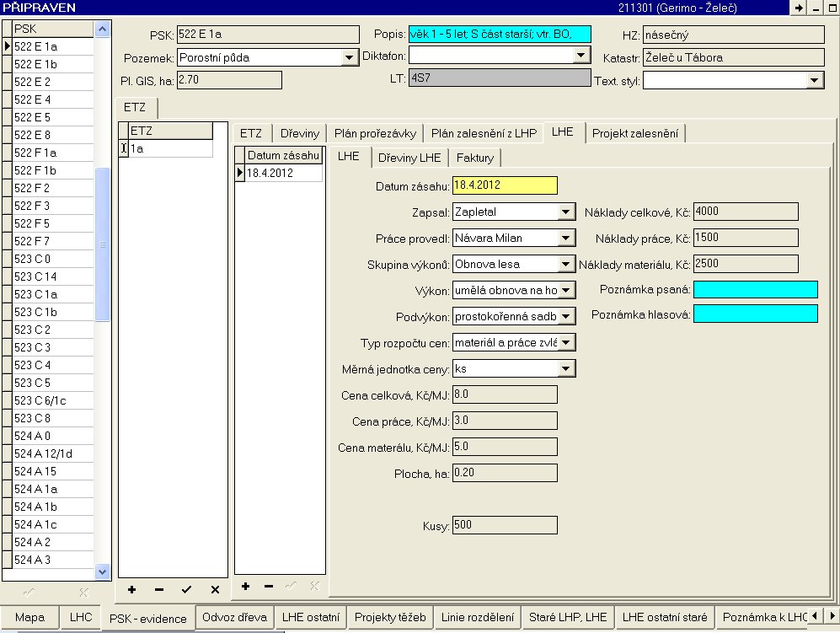The width and height of the screenshot is (840, 633).
Task: Open the Text. styl dropdown
Action: click(814, 80)
